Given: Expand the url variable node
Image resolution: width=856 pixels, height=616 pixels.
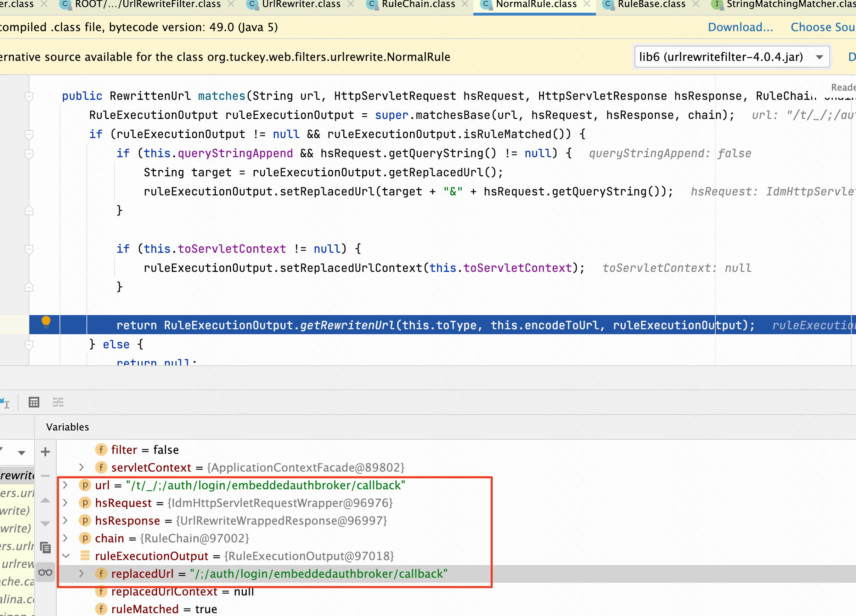Looking at the screenshot, I should (65, 485).
